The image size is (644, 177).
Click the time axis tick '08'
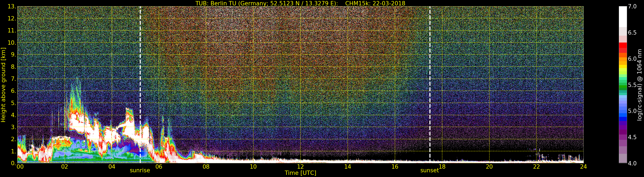coord(206,167)
